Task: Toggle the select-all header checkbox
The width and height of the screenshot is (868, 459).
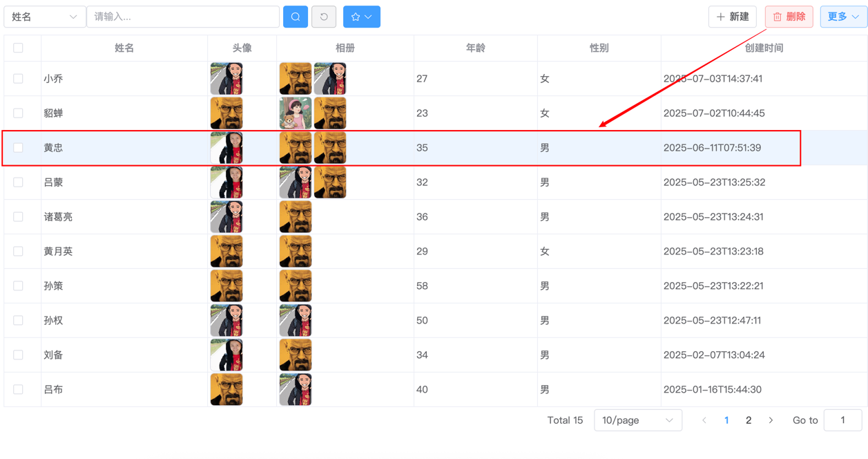Action: [18, 48]
